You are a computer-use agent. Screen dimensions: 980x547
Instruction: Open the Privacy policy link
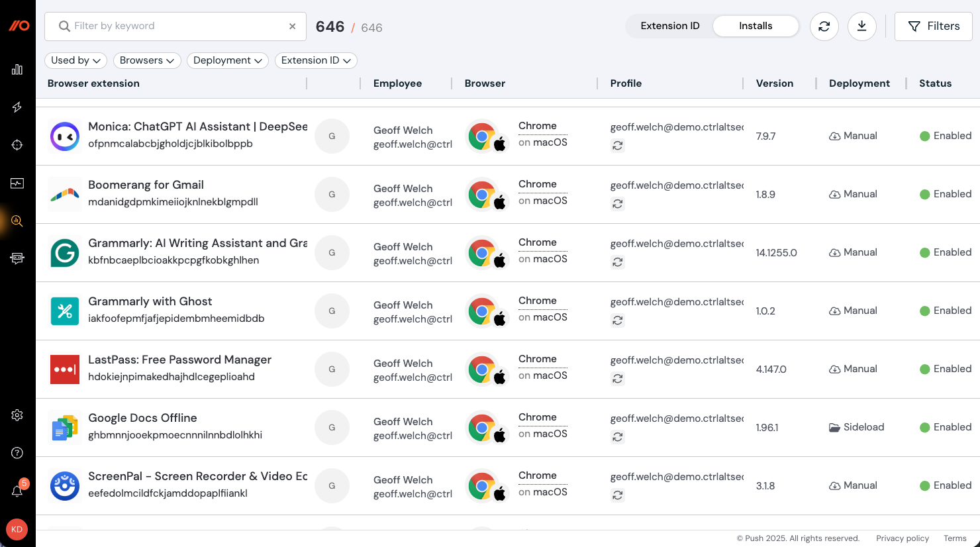point(903,538)
